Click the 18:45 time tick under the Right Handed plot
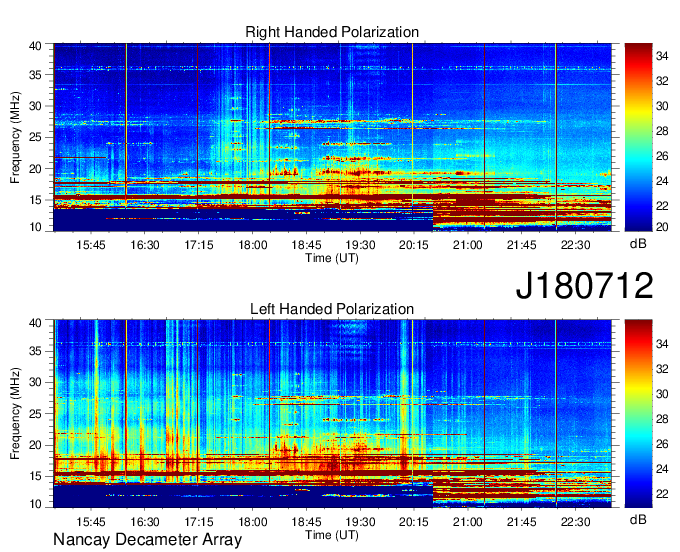The image size is (680, 552). click(x=306, y=245)
